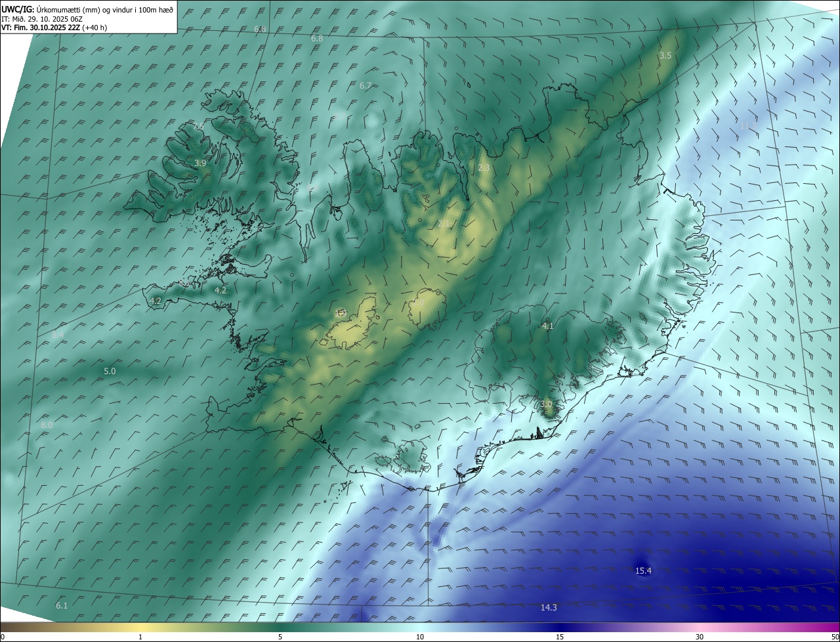Screen dimensions: 840x642
Task: Click the 15 tick on the colour scale
Action: click(560, 637)
